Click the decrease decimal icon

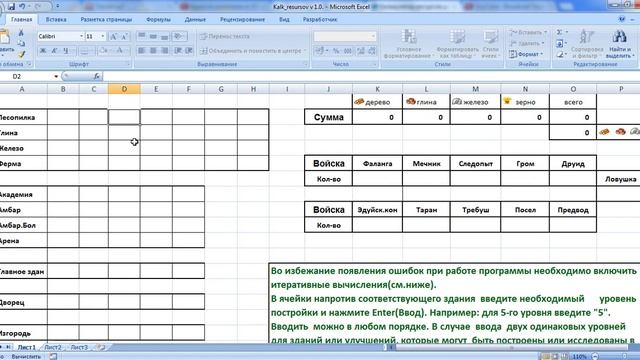pyautogui.click(x=372, y=51)
